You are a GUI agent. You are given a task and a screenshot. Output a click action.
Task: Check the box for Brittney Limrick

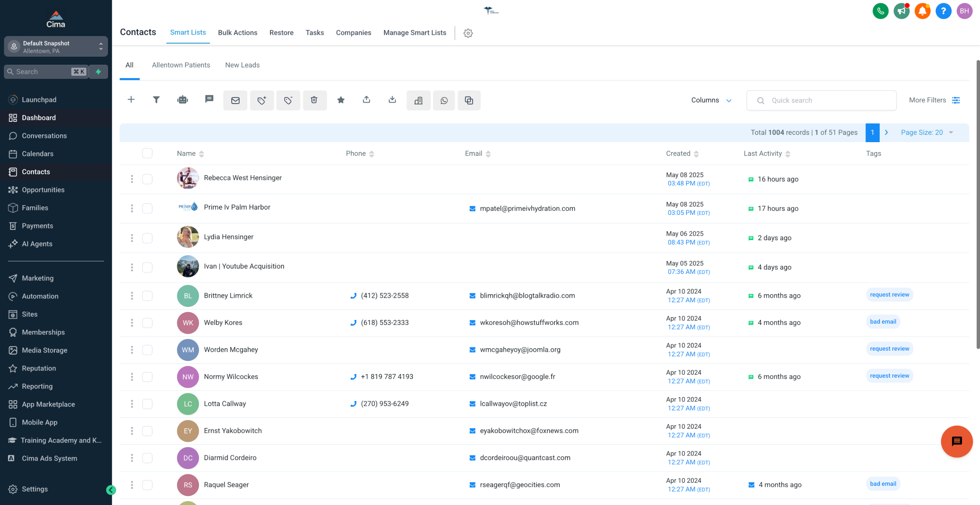(147, 296)
